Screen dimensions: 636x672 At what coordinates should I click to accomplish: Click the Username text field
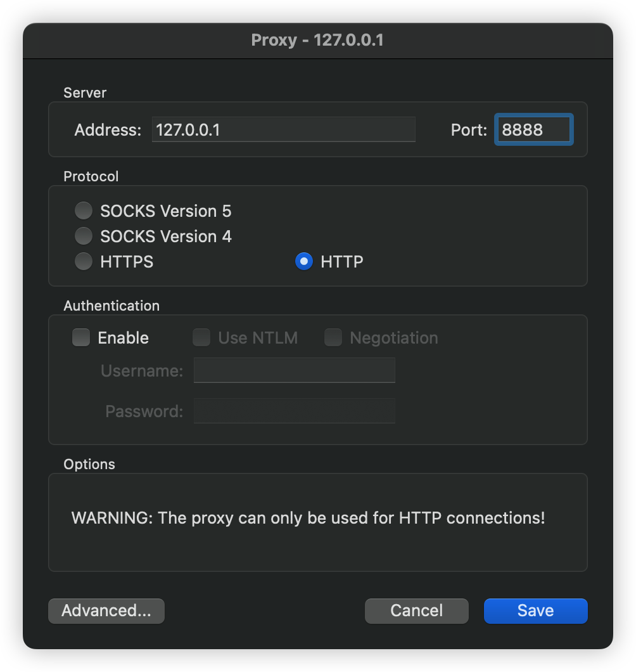click(294, 370)
